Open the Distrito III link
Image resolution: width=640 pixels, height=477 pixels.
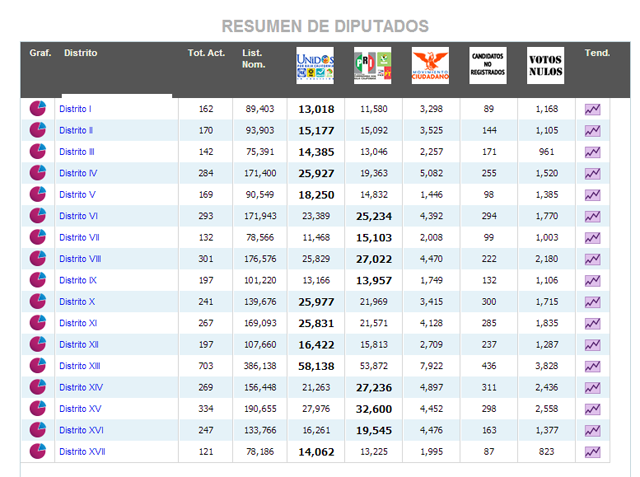[x=77, y=152]
